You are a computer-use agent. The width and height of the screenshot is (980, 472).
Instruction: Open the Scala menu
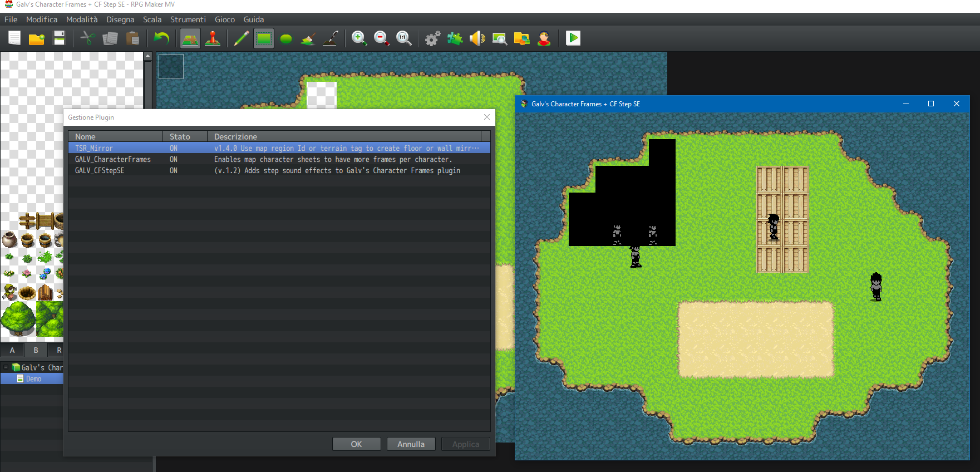[x=152, y=19]
